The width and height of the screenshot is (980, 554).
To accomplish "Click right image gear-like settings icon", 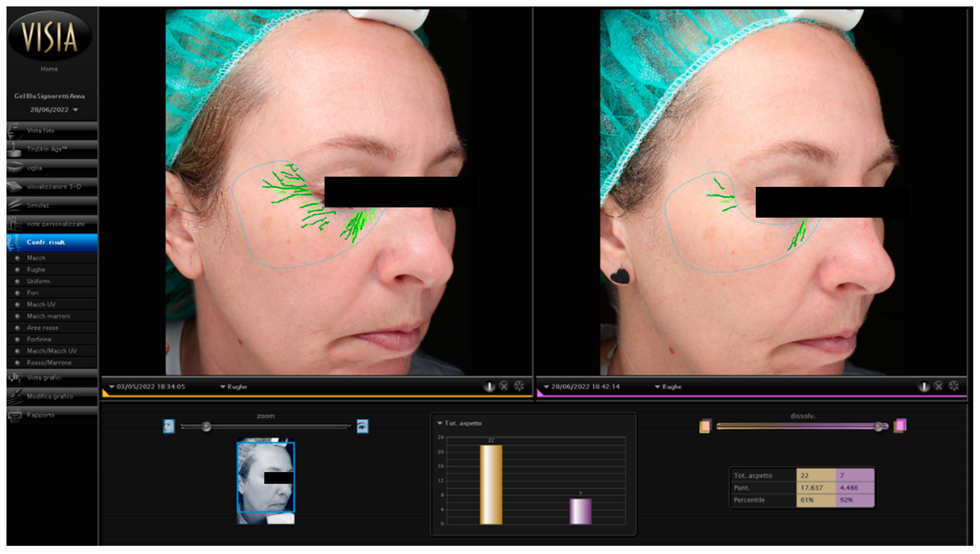I will click(x=953, y=387).
